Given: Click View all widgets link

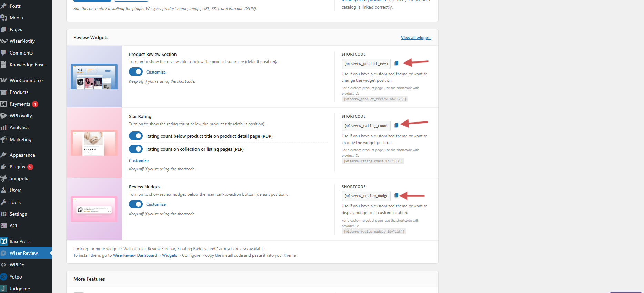Looking at the screenshot, I should point(416,38).
